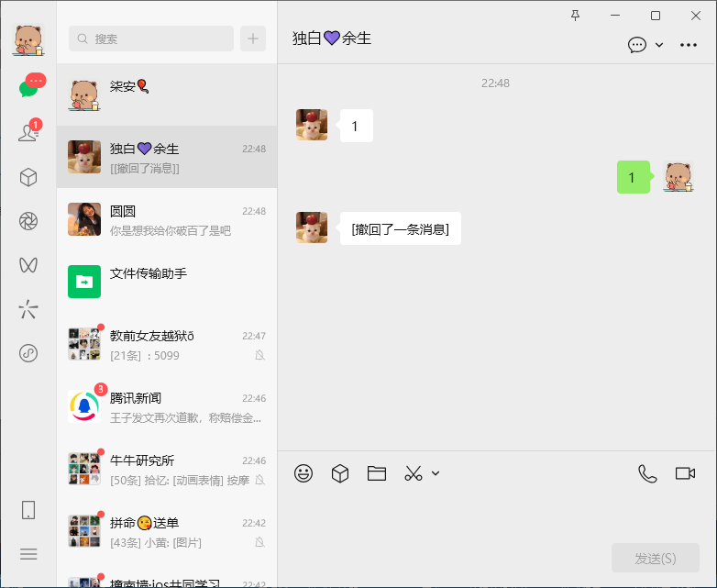The width and height of the screenshot is (717, 588).
Task: Click the 搜索 search field
Action: [151, 39]
